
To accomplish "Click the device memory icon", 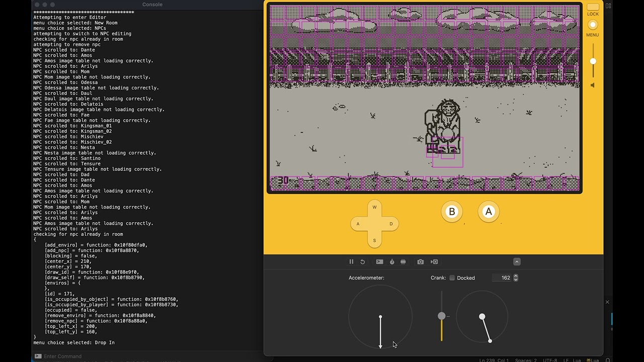I will click(403, 261).
